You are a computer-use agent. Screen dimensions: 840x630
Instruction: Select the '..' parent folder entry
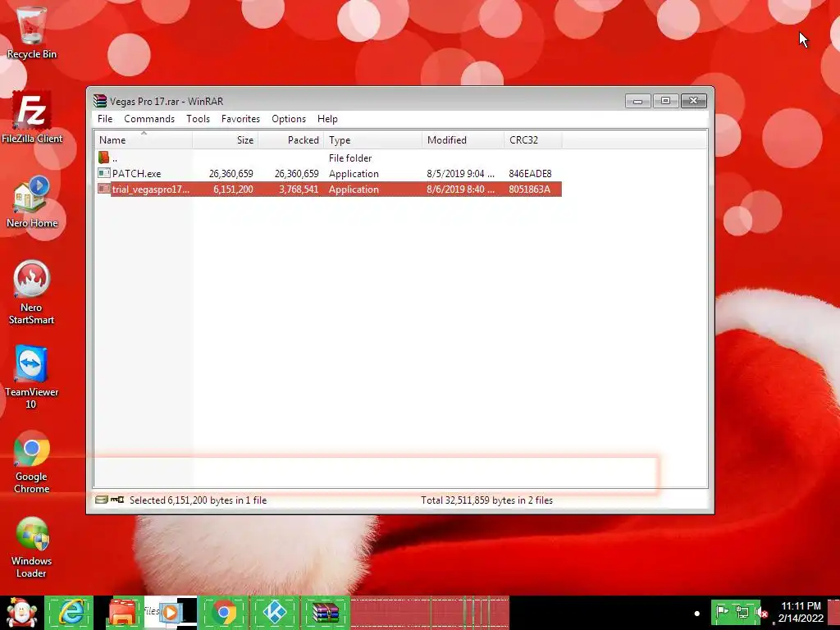pyautogui.click(x=115, y=158)
